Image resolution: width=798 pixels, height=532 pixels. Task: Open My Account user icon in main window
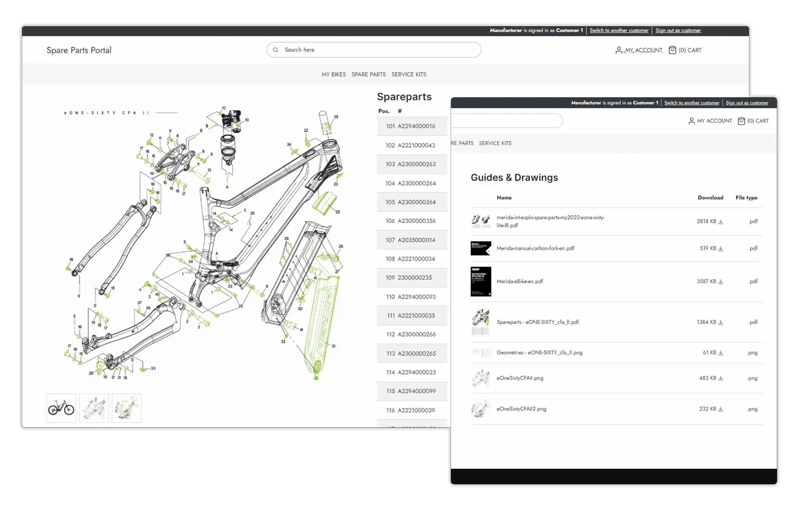(618, 50)
